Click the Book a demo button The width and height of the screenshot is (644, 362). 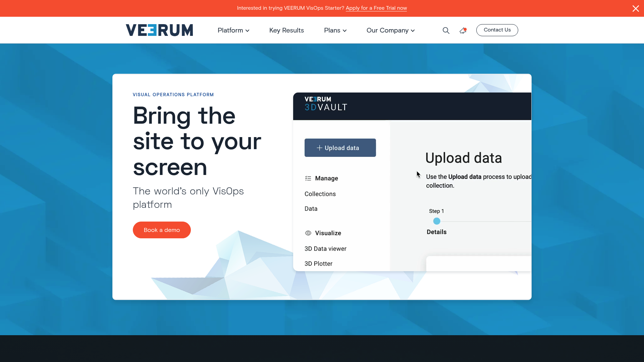tap(162, 230)
